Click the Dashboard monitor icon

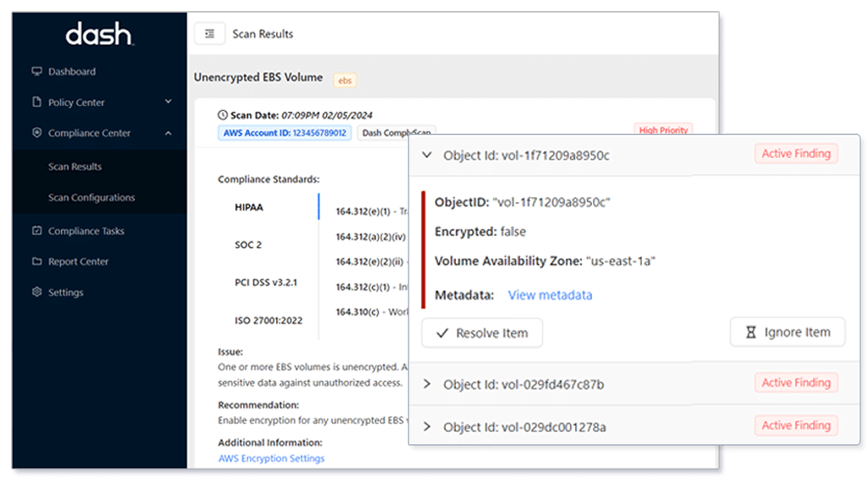[37, 71]
